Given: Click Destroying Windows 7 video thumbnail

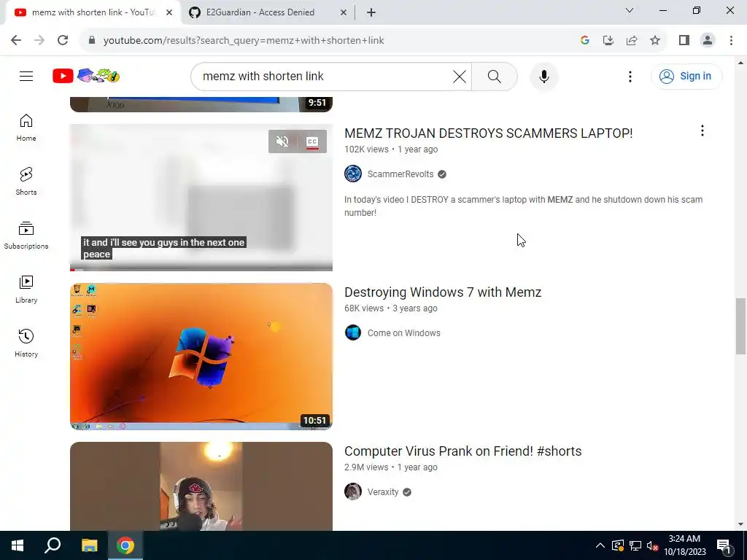Looking at the screenshot, I should 201,357.
